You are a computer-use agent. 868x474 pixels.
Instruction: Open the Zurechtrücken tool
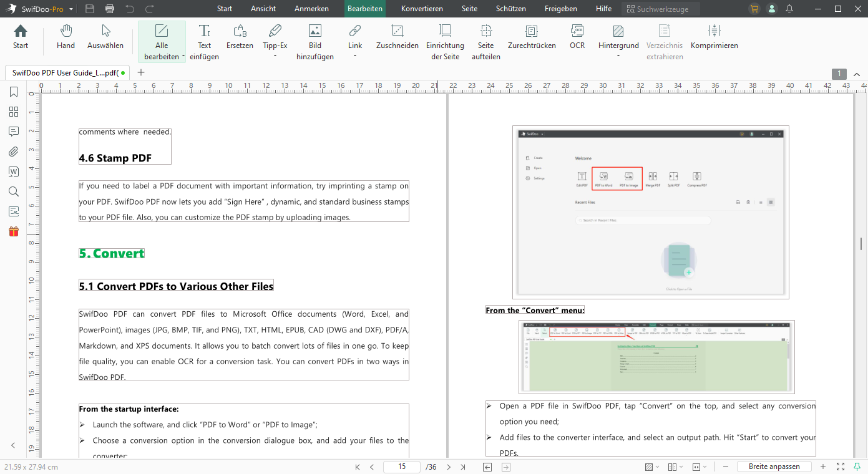click(x=532, y=37)
